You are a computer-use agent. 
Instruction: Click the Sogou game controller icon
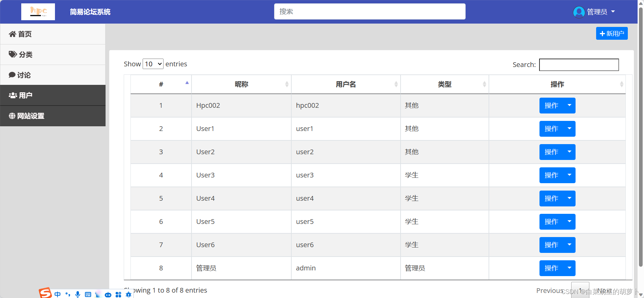click(x=108, y=295)
